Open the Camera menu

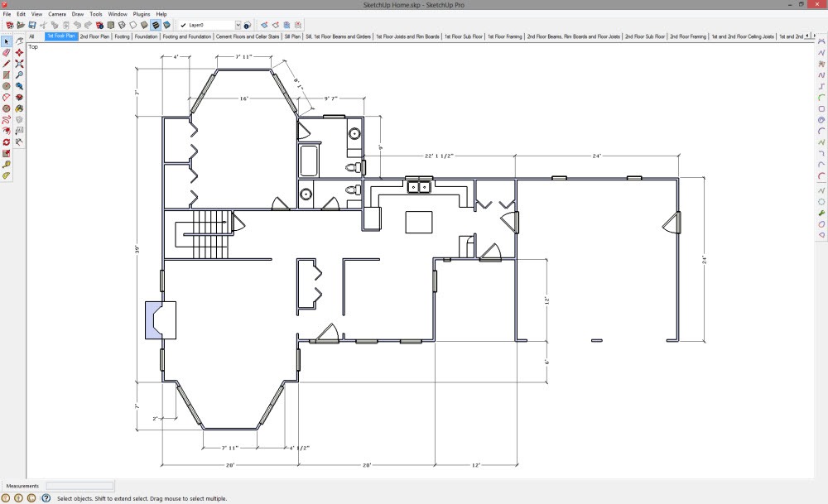coord(57,14)
